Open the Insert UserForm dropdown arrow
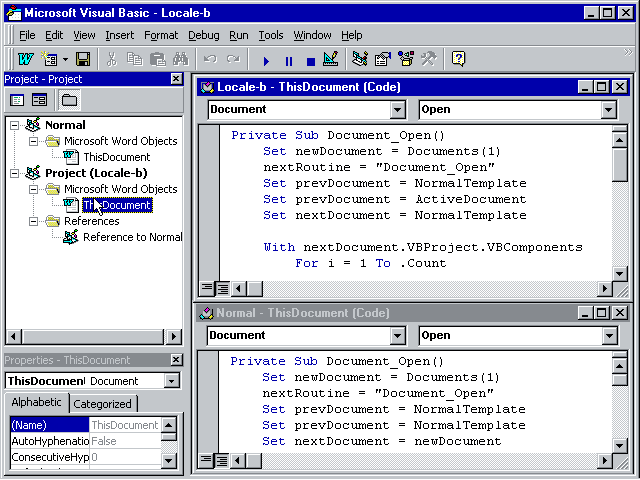Screen dimensions: 640x480 point(65,59)
